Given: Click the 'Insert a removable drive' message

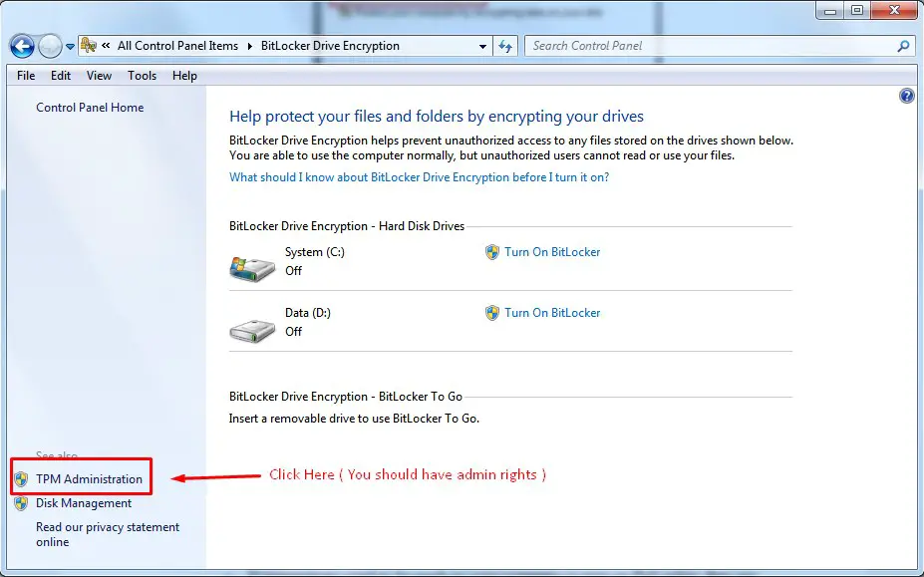Looking at the screenshot, I should [354, 419].
